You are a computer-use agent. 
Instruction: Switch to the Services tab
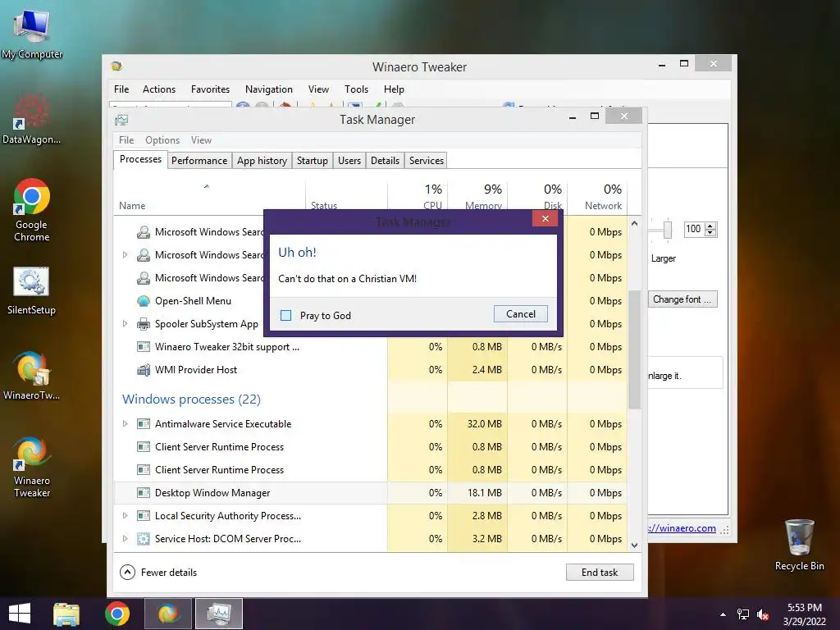[x=427, y=161]
